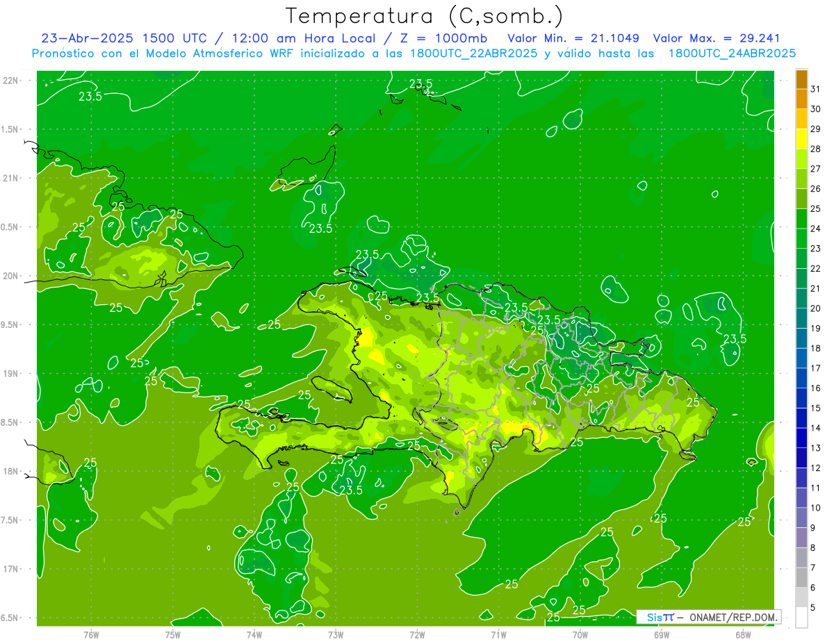Click the legend value label "26"
The height and width of the screenshot is (644, 834).
pyautogui.click(x=816, y=189)
